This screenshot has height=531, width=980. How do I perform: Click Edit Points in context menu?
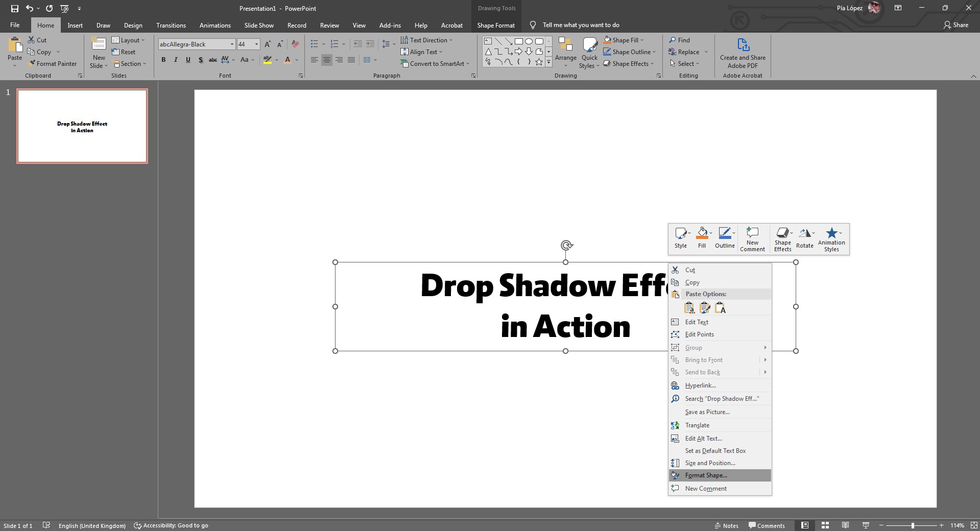700,334
